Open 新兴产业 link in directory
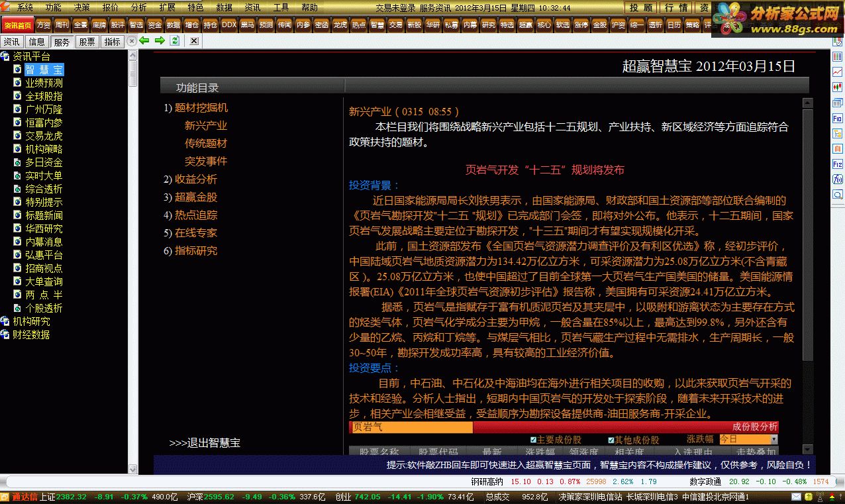The width and height of the screenshot is (845, 504). 206,125
